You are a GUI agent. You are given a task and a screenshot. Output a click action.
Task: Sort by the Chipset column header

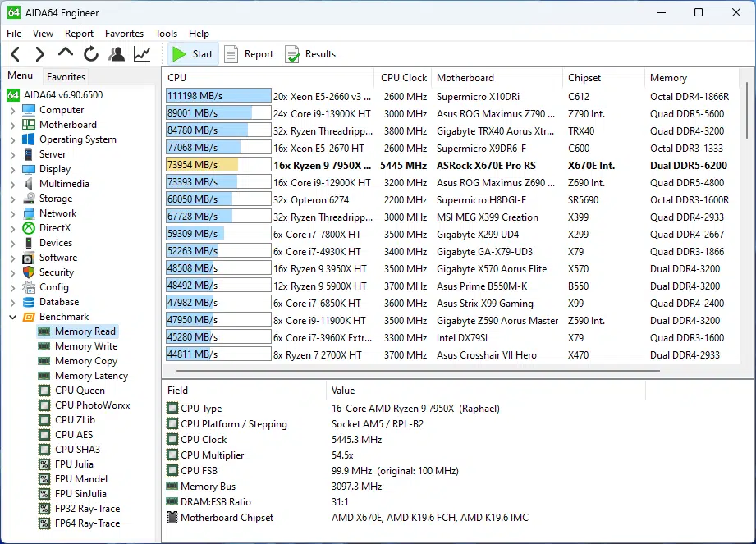tap(603, 78)
